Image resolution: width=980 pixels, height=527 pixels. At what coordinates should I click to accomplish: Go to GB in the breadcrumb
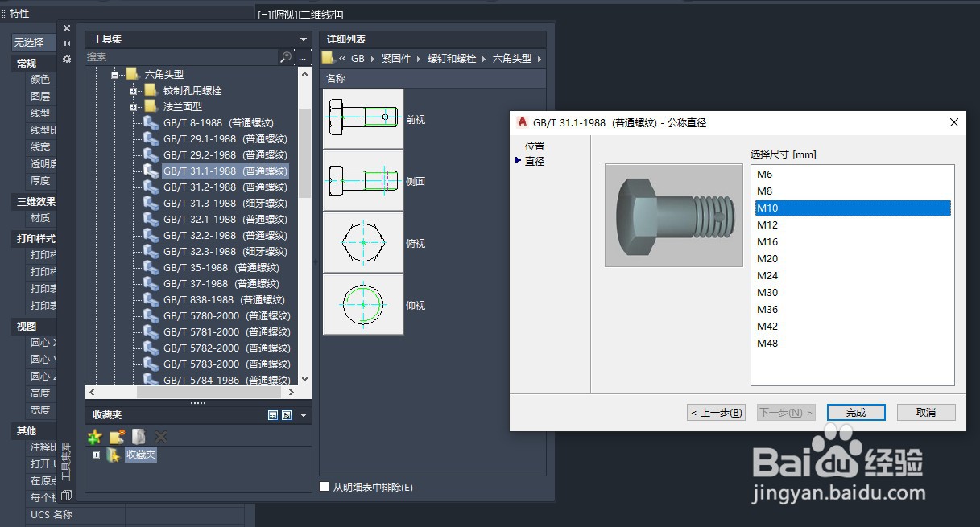click(358, 59)
